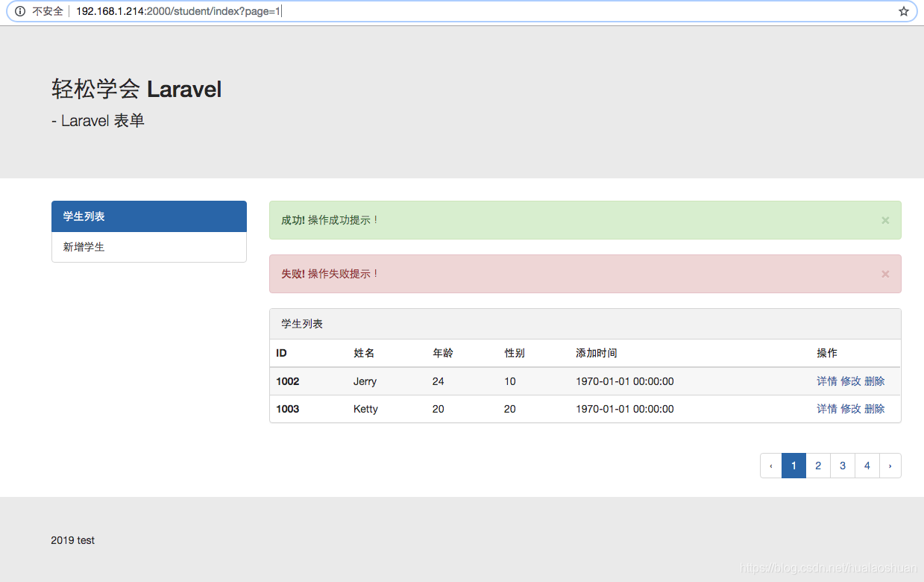Click the 学生列表 panel heading above table
This screenshot has height=582, width=924.
click(302, 324)
